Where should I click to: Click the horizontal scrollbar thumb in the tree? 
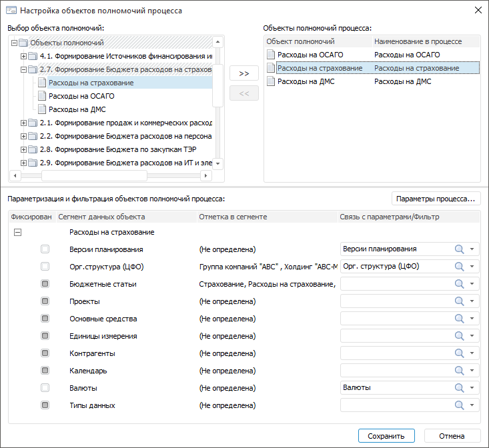(x=93, y=175)
